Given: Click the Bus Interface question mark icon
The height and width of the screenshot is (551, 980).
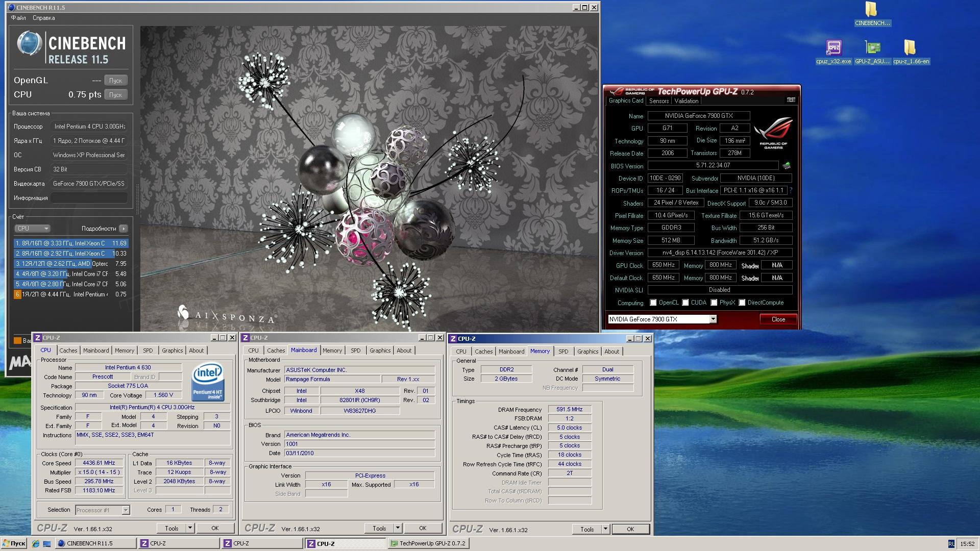Looking at the screenshot, I should click(x=791, y=190).
